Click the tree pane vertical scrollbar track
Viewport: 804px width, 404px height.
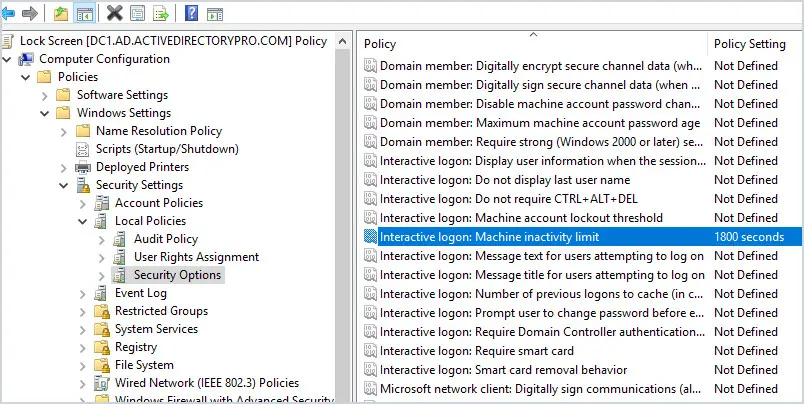(343, 226)
